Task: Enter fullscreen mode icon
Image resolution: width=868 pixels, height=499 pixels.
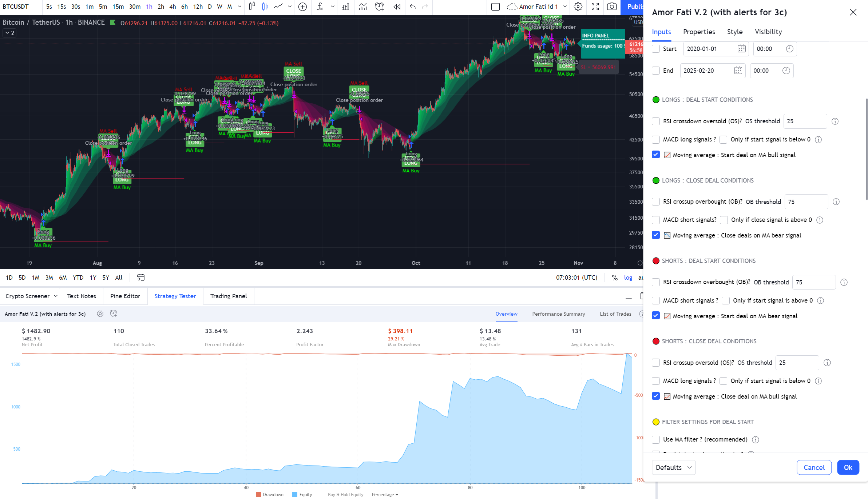Action: coord(595,7)
